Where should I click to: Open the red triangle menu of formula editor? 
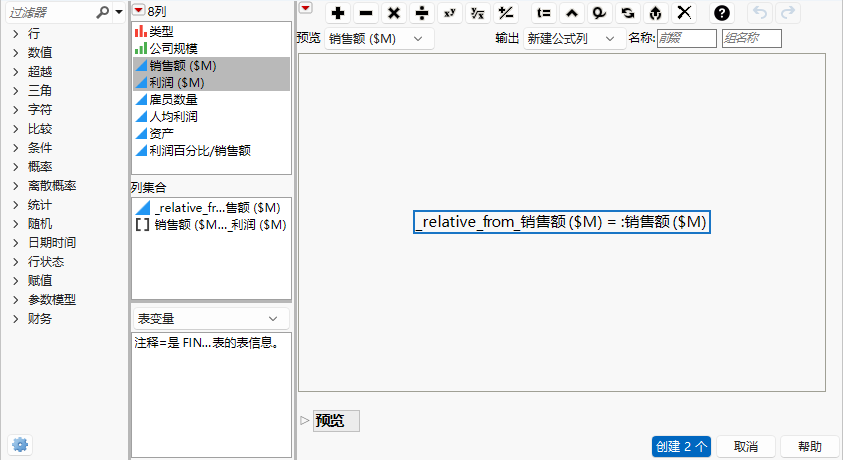305,8
